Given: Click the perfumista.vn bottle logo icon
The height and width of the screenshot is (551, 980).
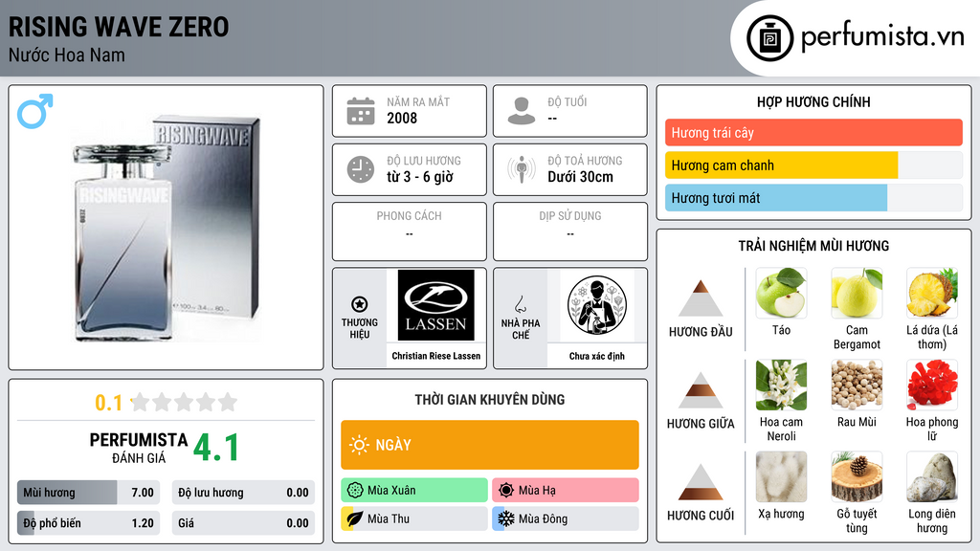Looking at the screenshot, I should [x=769, y=38].
